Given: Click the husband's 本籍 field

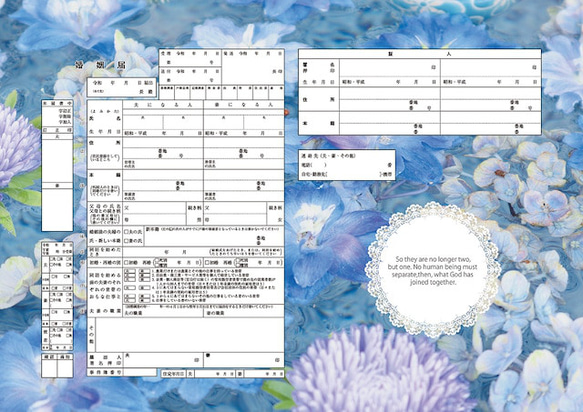Looking at the screenshot, I should point(163,181).
